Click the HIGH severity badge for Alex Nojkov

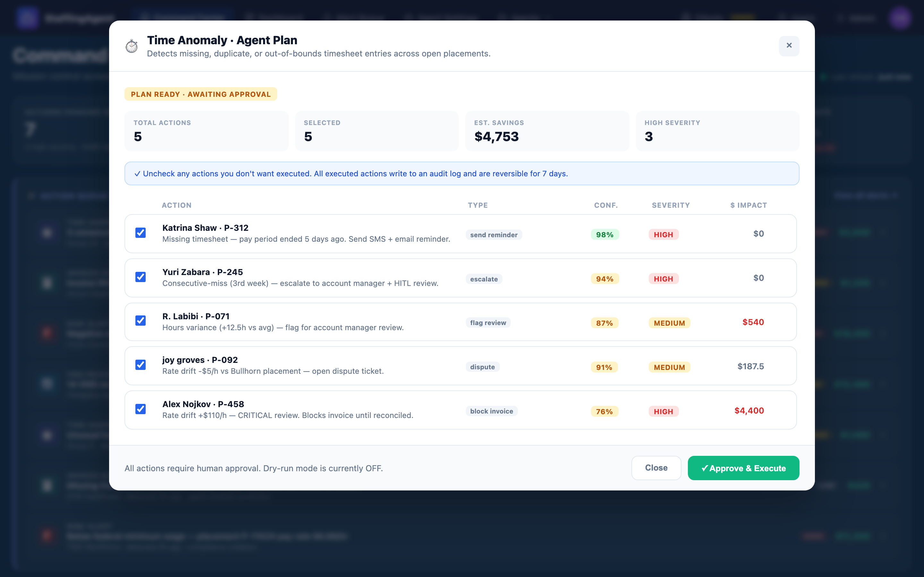663,412
